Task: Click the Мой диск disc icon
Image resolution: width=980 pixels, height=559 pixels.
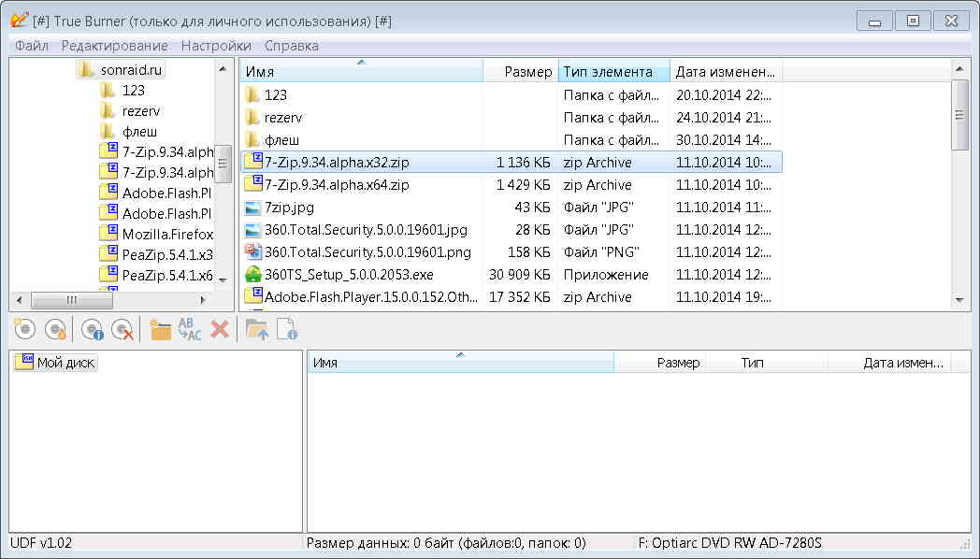Action: (24, 363)
